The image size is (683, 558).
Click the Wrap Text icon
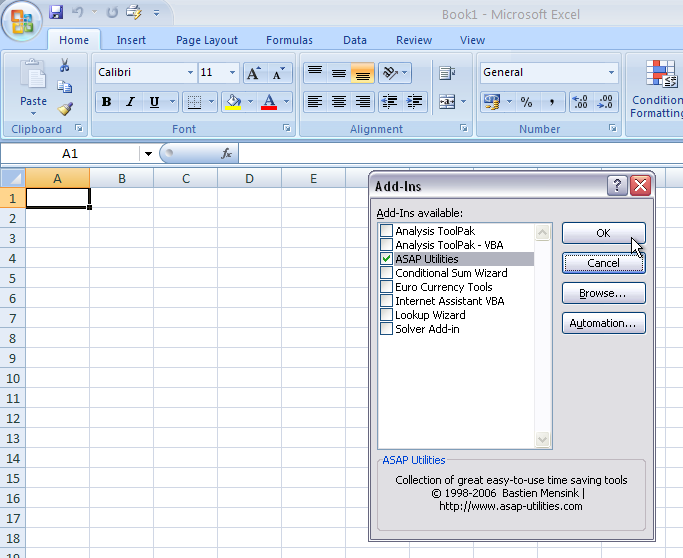click(447, 73)
